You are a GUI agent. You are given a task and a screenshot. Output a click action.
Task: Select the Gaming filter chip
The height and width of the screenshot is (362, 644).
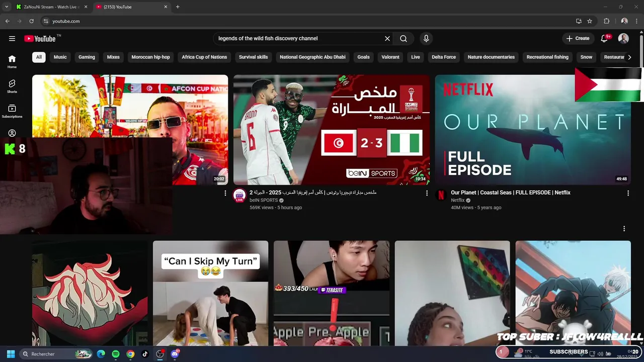click(87, 57)
